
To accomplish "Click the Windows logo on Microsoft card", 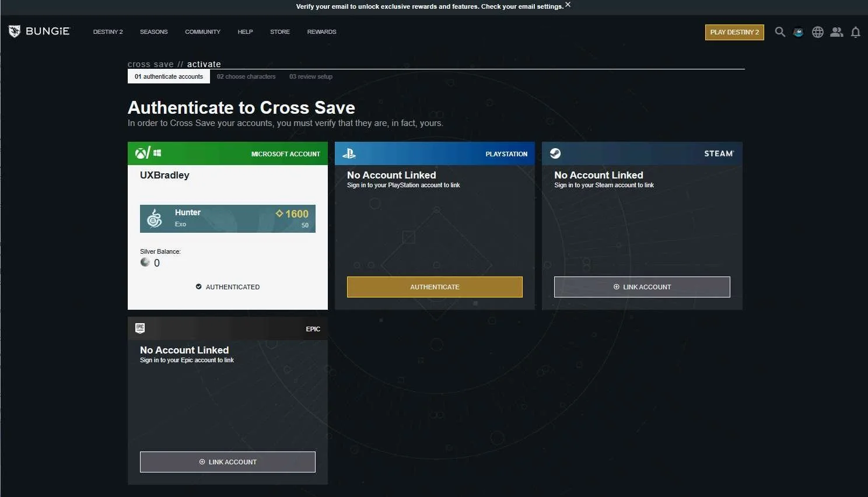I will [x=157, y=153].
